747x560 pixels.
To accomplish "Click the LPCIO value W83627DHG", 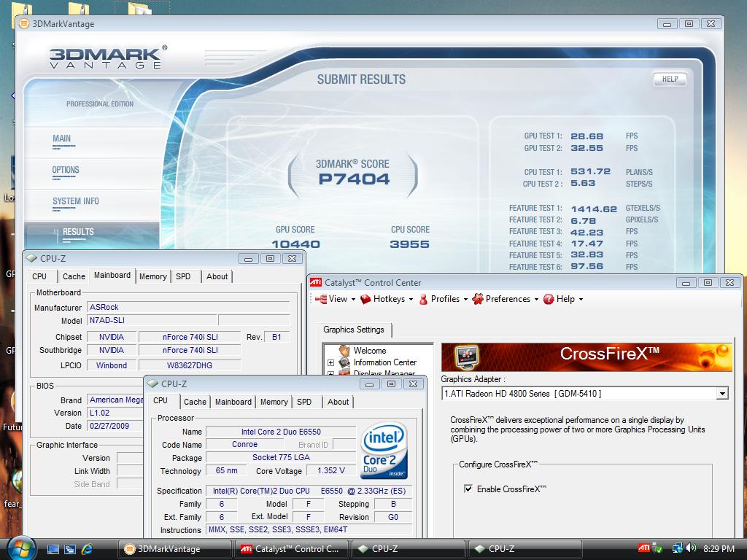I will point(190,366).
